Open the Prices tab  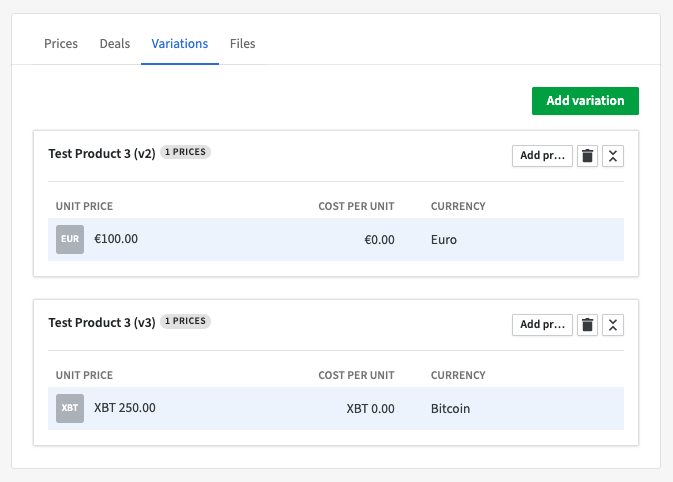(x=61, y=43)
